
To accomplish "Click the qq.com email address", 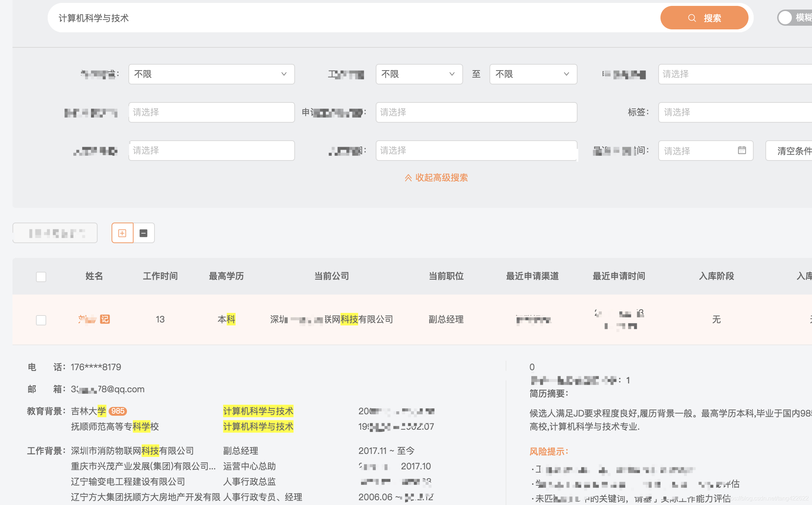I will [x=108, y=389].
